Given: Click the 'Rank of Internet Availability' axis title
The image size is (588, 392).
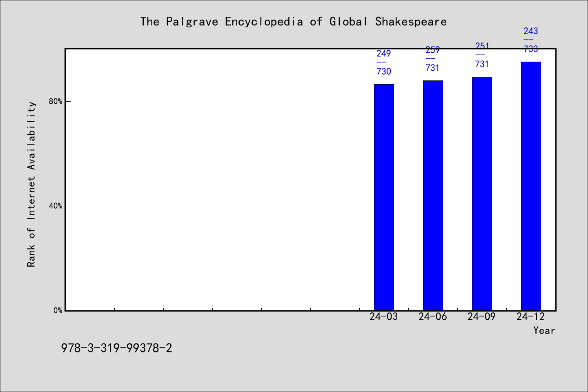Looking at the screenshot, I should pos(31,184).
